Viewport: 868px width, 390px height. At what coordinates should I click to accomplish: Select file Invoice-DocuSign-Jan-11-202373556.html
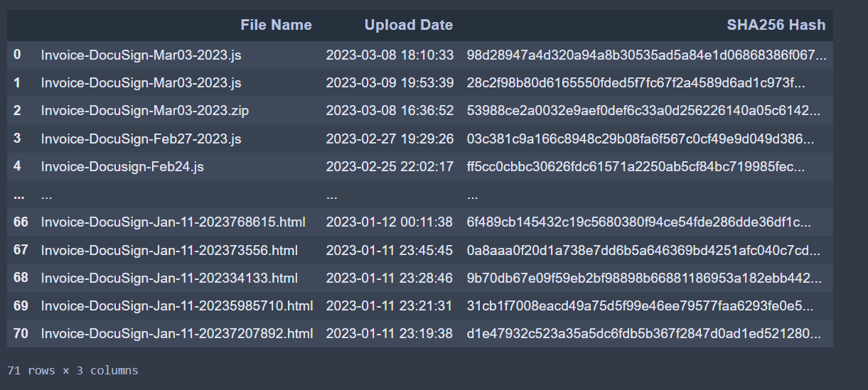click(169, 250)
